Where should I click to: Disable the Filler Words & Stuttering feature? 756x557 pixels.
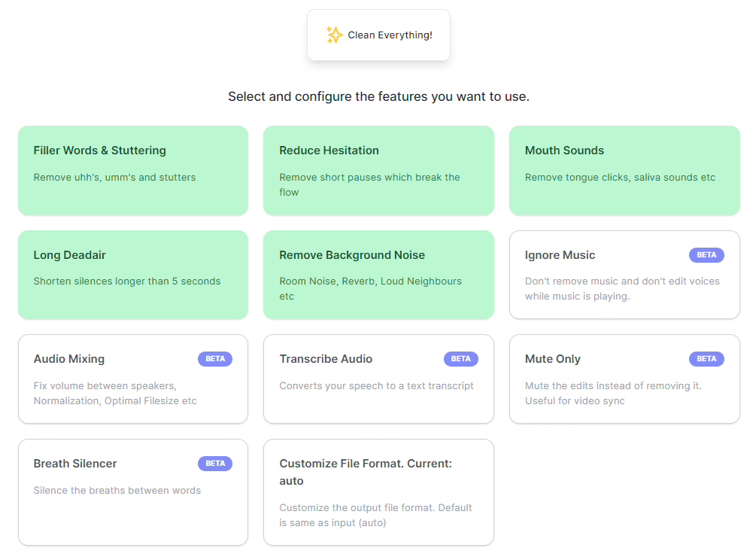(x=133, y=171)
